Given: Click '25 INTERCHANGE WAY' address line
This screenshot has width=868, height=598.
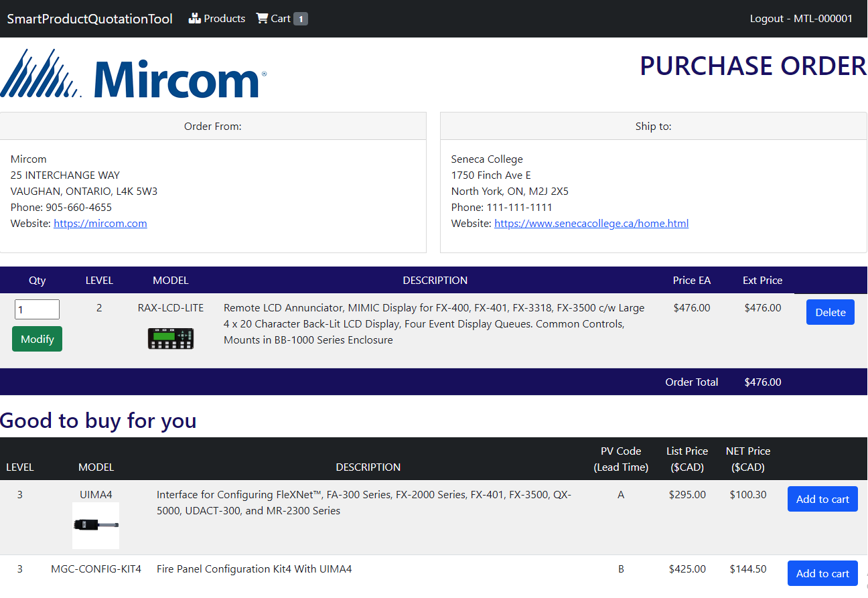Looking at the screenshot, I should 65,175.
